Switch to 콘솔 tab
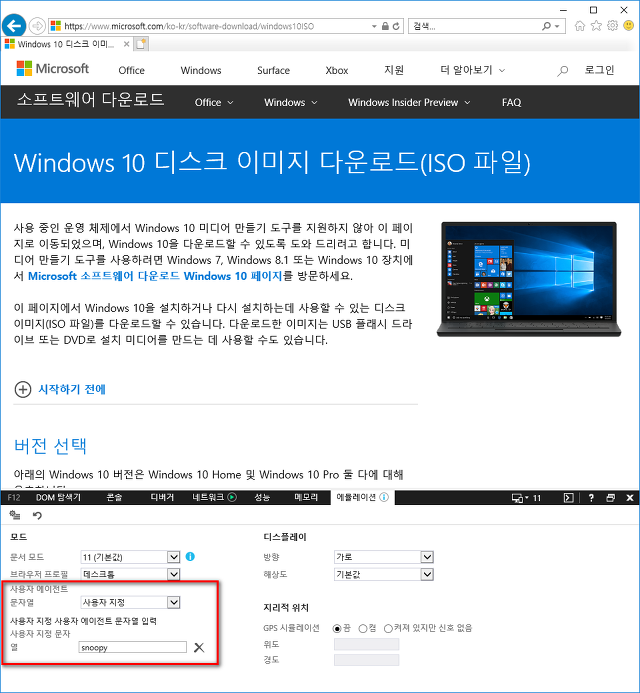The height and width of the screenshot is (693, 640). (114, 497)
